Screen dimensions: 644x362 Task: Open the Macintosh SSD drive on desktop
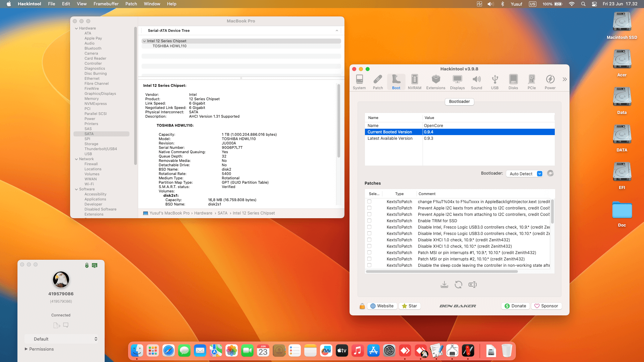pos(622,26)
